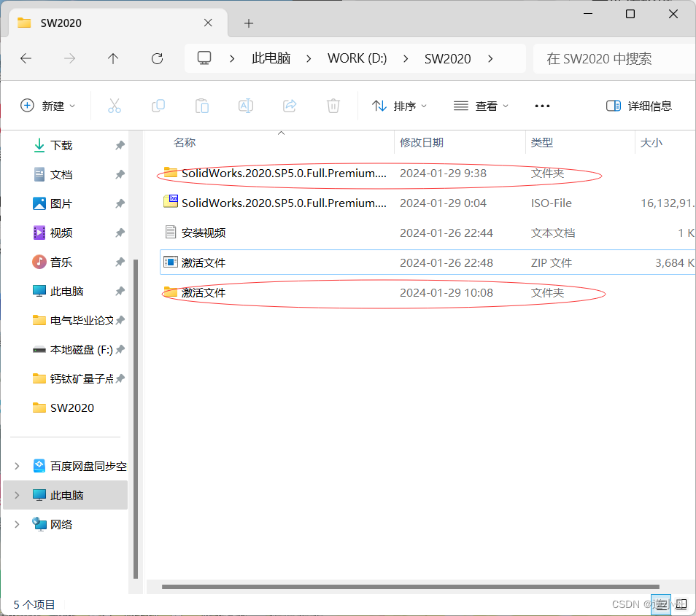Click the Delete trash icon
This screenshot has width=696, height=616.
(333, 106)
